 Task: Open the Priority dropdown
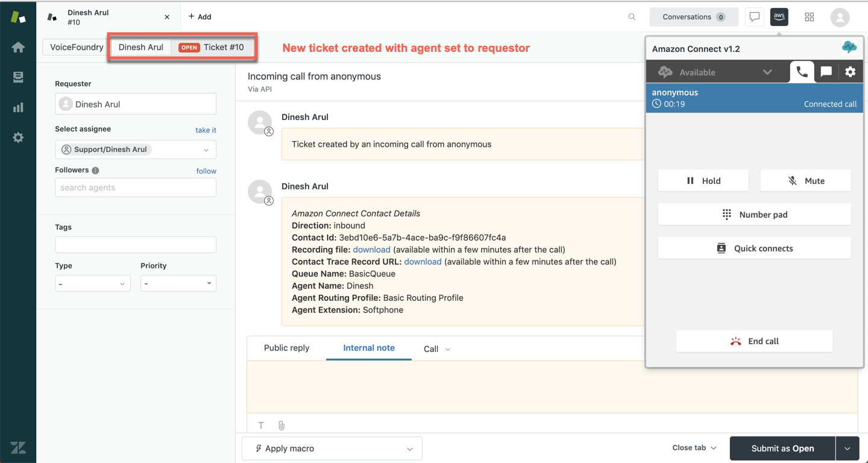point(178,283)
